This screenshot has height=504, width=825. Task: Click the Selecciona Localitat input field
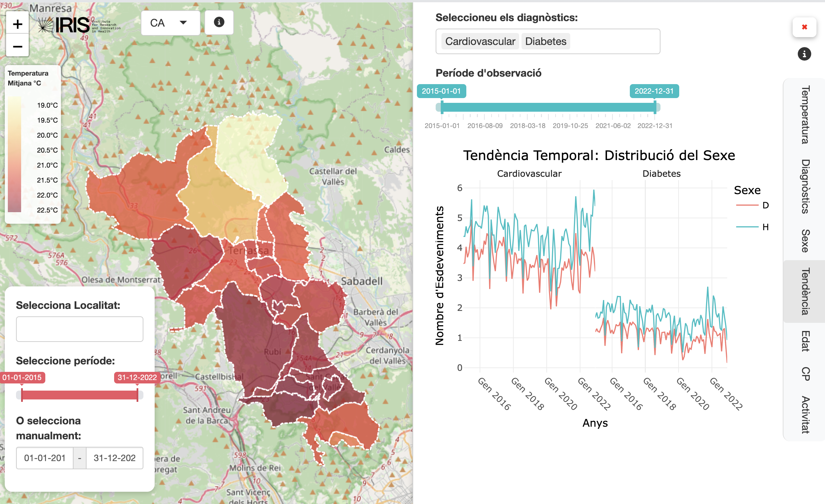[x=79, y=329]
